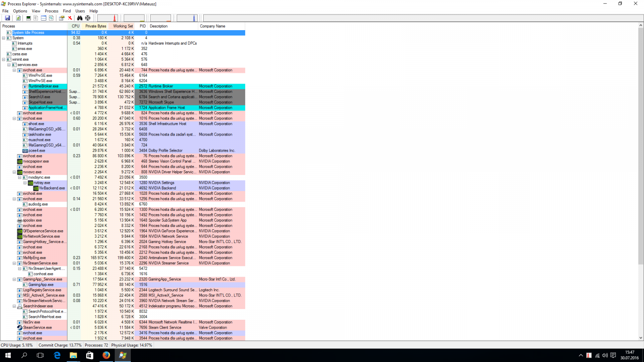Viewport: 644px width, 362px height.
Task: Collapse the nvvsvc.exe tree node
Action: tap(14, 172)
